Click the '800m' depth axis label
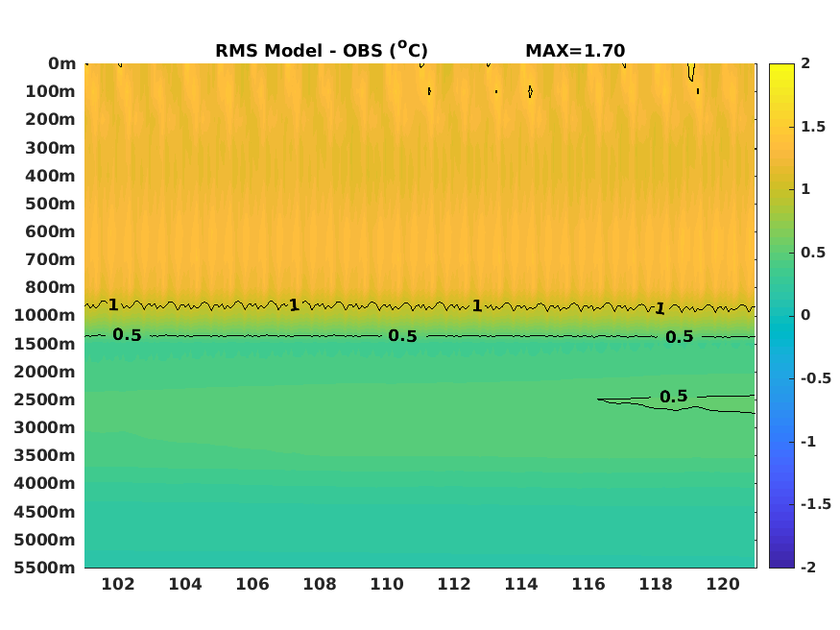Image resolution: width=840 pixels, height=630 pixels. point(50,287)
